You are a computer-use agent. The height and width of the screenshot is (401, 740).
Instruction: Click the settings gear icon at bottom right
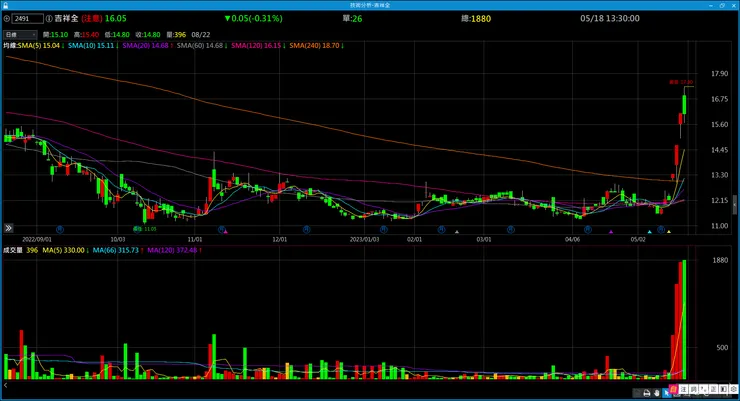pyautogui.click(x=735, y=389)
